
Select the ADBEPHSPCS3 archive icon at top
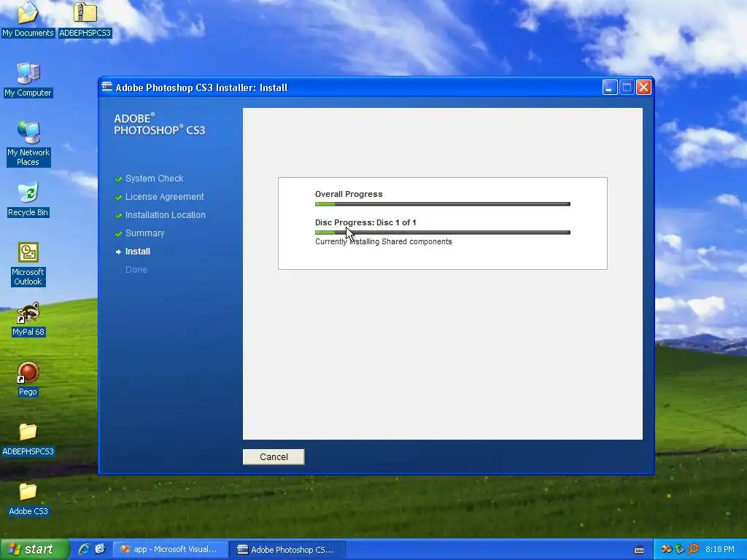[x=85, y=19]
